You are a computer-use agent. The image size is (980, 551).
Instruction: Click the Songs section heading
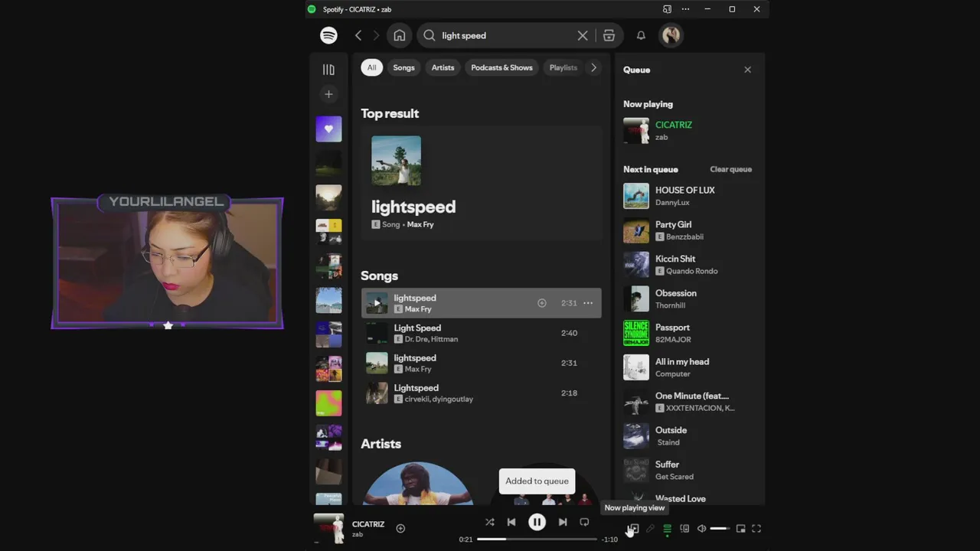tap(379, 275)
